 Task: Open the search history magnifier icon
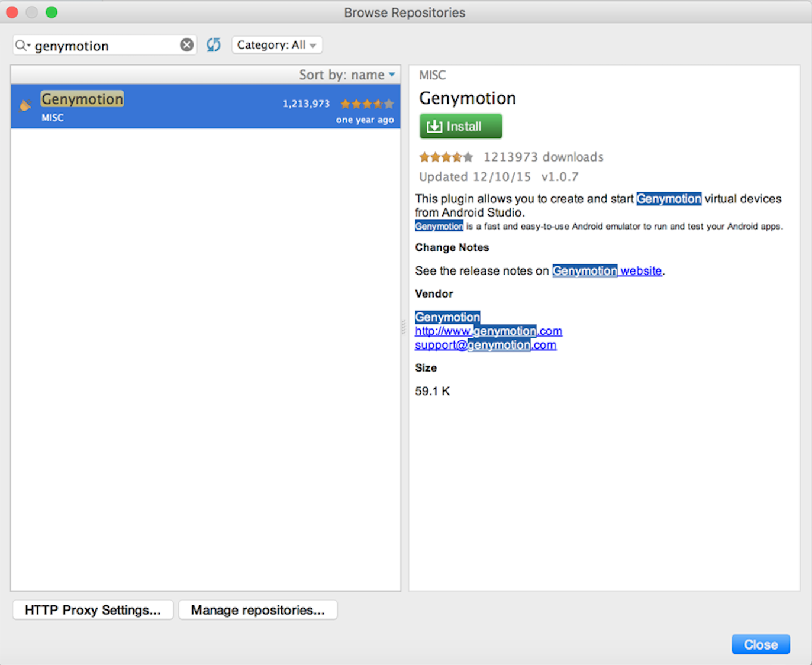click(22, 46)
